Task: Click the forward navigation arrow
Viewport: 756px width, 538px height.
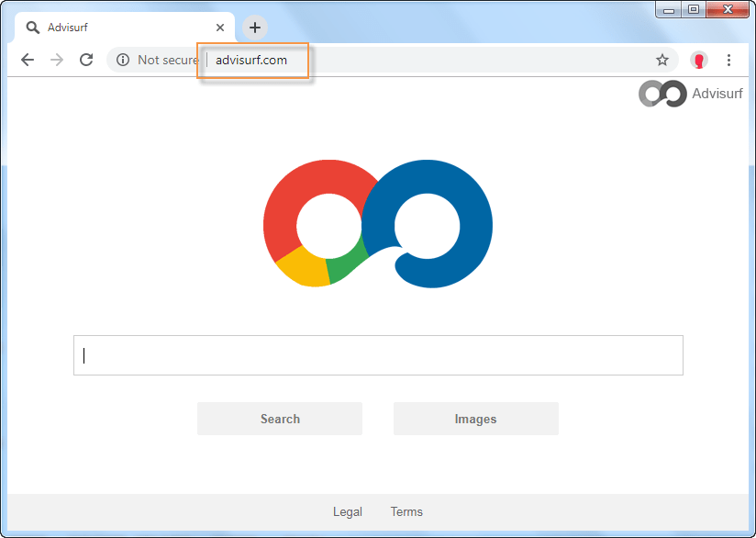Action: [x=57, y=60]
